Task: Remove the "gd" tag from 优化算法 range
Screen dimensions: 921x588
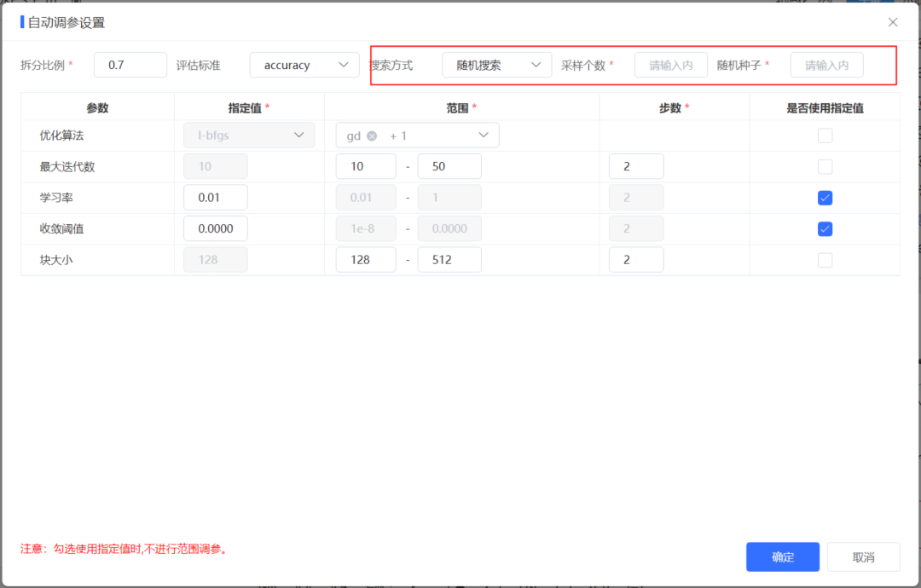Action: [370, 135]
